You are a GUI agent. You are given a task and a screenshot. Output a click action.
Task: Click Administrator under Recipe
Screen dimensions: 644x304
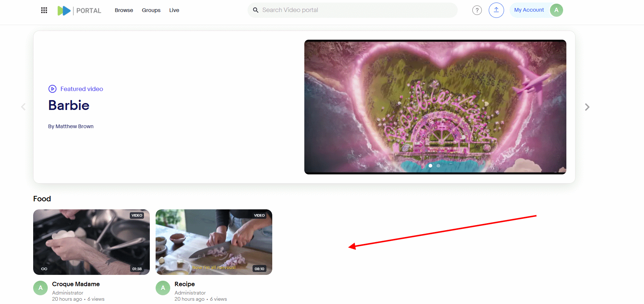pos(190,293)
